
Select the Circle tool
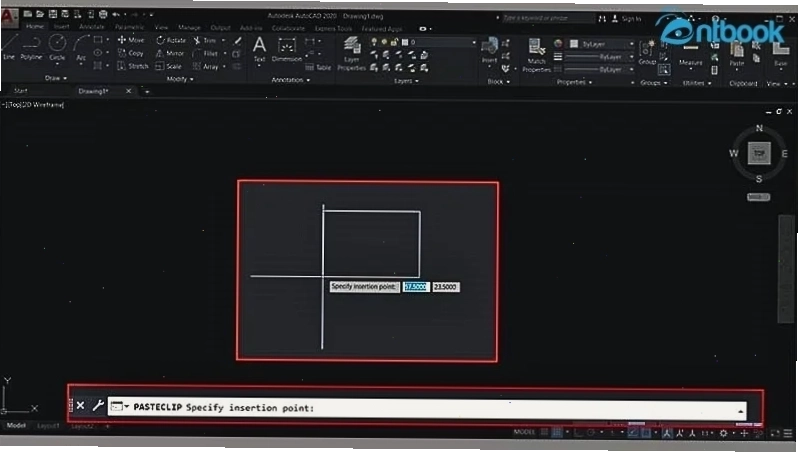click(57, 47)
